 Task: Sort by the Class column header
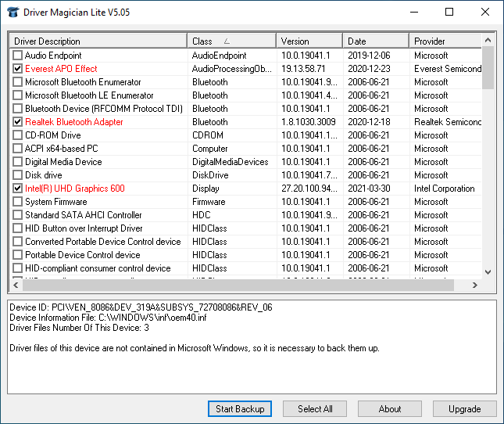[231, 41]
